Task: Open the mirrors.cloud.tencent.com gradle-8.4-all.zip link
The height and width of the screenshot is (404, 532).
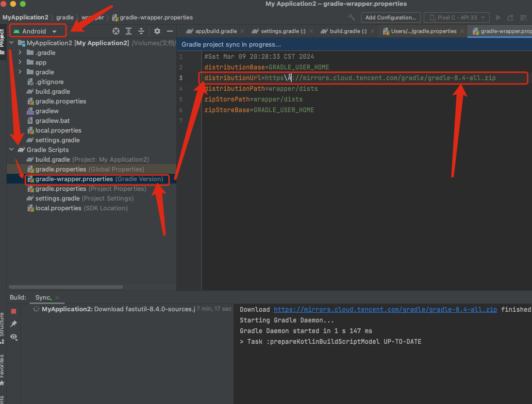Action: pyautogui.click(x=385, y=309)
